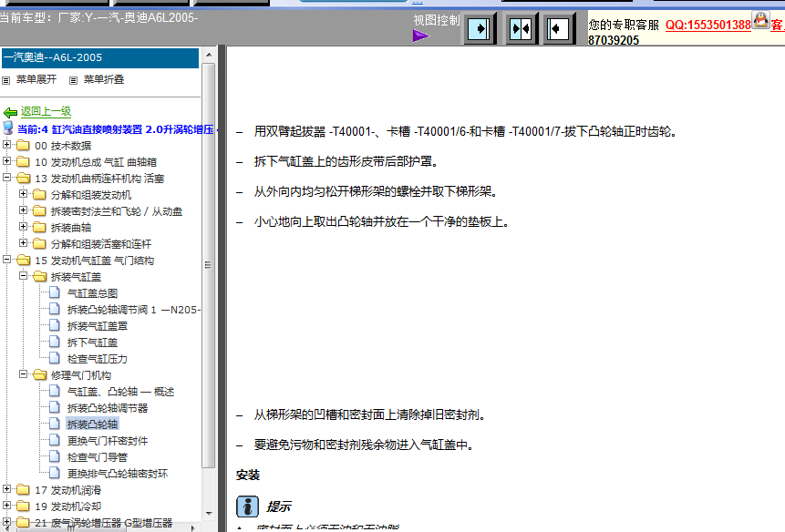Click the tree panel vertical scrollbar thumb
The height and width of the screenshot is (532, 785).
point(210,265)
